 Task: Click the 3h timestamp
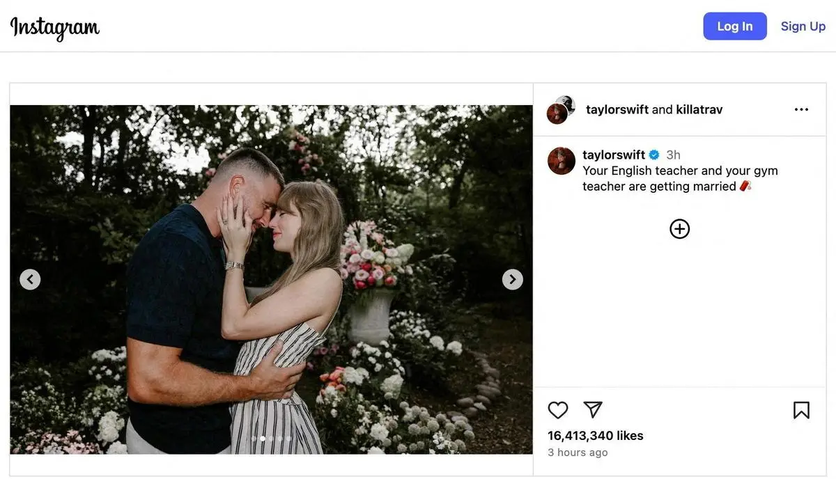tap(672, 154)
